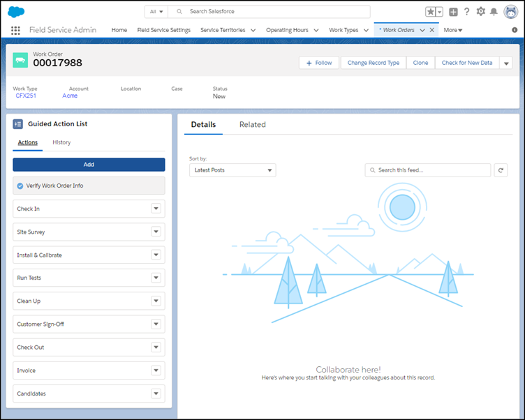Select the Invoice action row
The height and width of the screenshot is (420, 525).
[x=89, y=370]
